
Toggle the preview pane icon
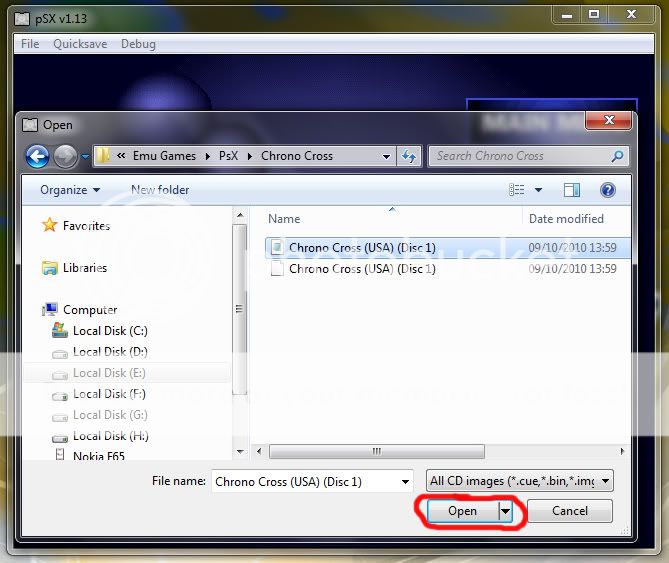(571, 190)
